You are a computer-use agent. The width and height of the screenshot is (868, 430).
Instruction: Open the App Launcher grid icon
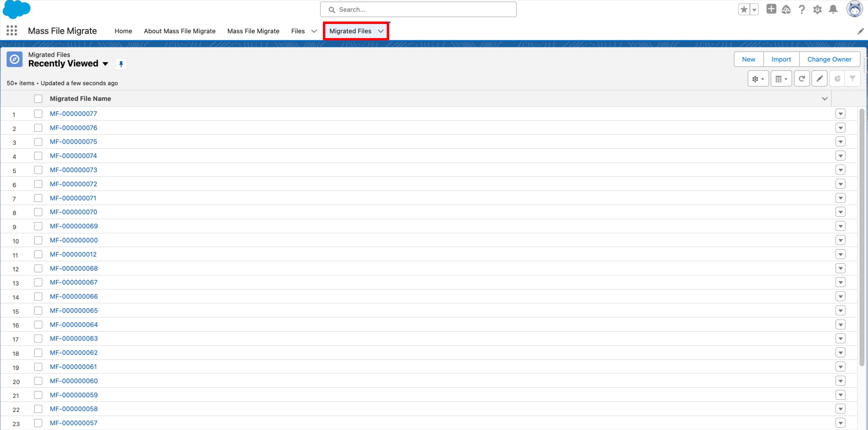(11, 31)
